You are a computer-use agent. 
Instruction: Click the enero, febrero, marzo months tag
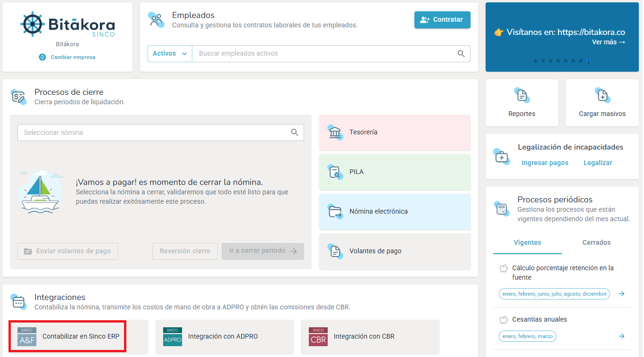coord(528,336)
